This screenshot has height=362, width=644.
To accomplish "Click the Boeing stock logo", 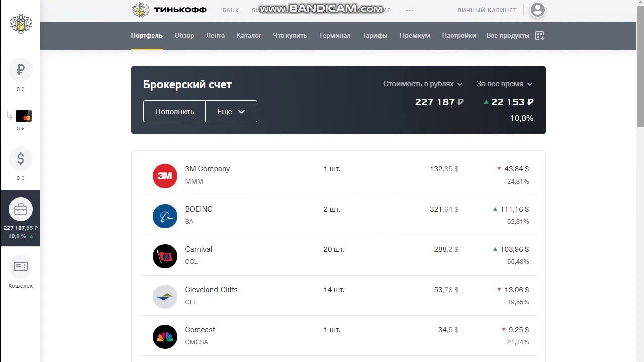I will click(165, 216).
